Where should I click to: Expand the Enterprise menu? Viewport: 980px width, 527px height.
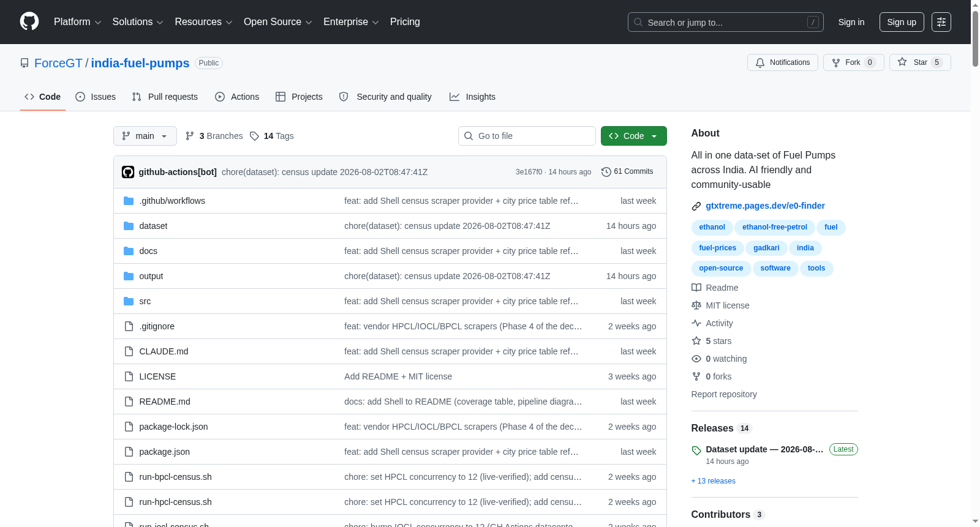(x=351, y=22)
